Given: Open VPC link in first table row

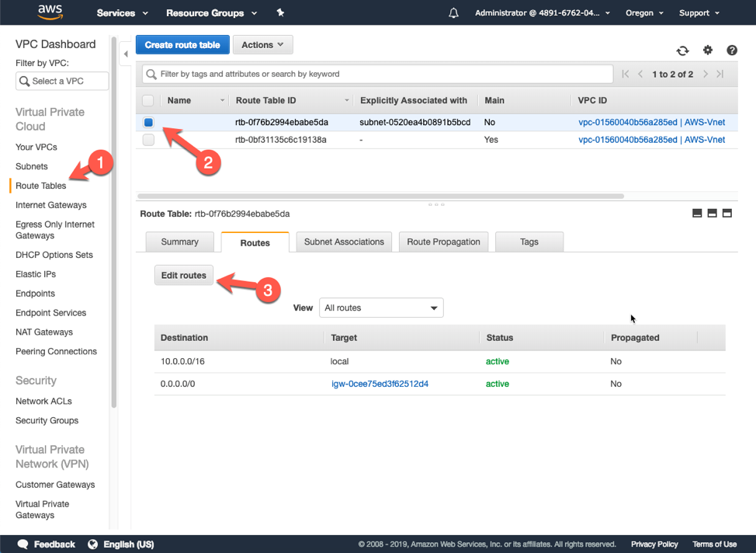Looking at the screenshot, I should (651, 122).
